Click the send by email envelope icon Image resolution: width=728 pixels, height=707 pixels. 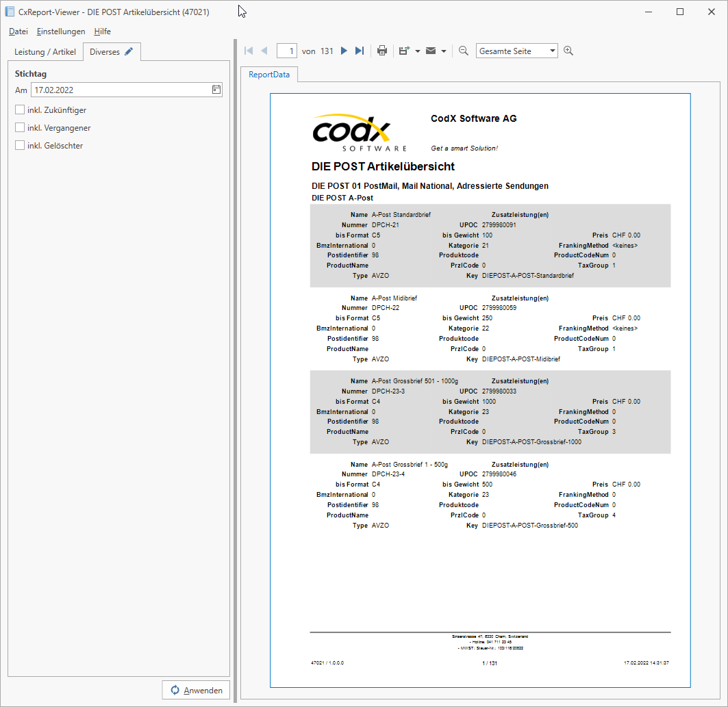[431, 51]
